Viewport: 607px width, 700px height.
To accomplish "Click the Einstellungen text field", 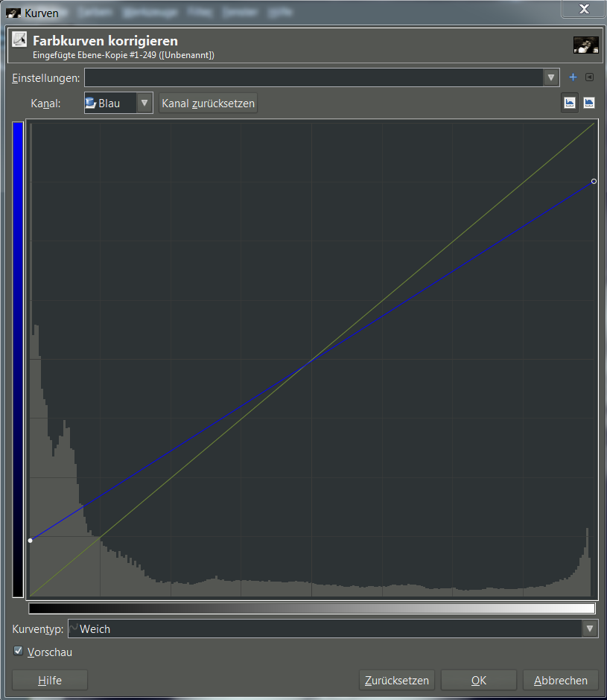I will pos(314,77).
